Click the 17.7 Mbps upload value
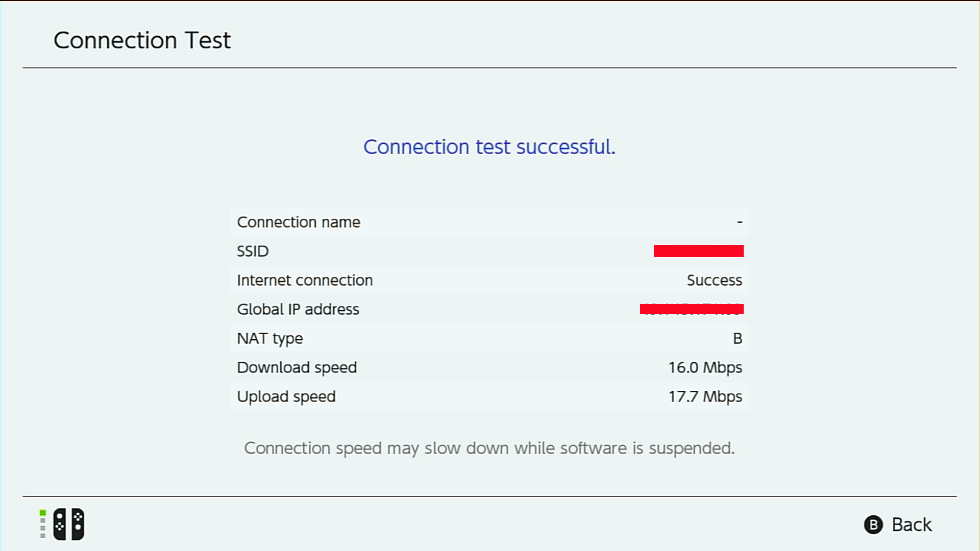 click(705, 396)
